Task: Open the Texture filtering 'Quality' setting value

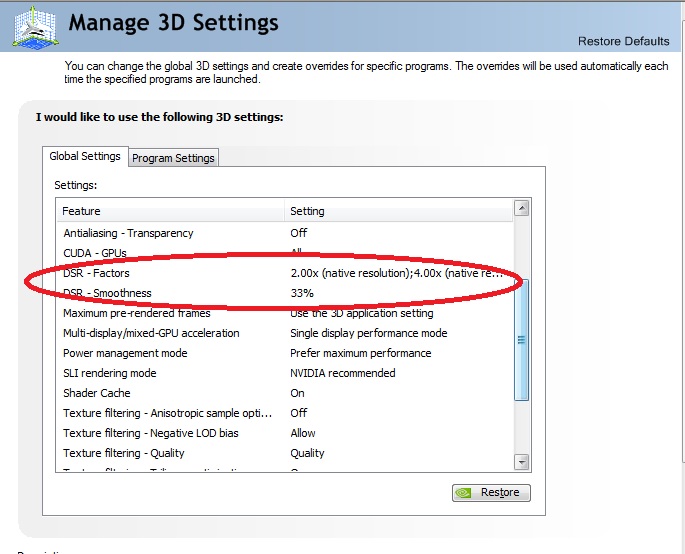Action: coord(307,453)
